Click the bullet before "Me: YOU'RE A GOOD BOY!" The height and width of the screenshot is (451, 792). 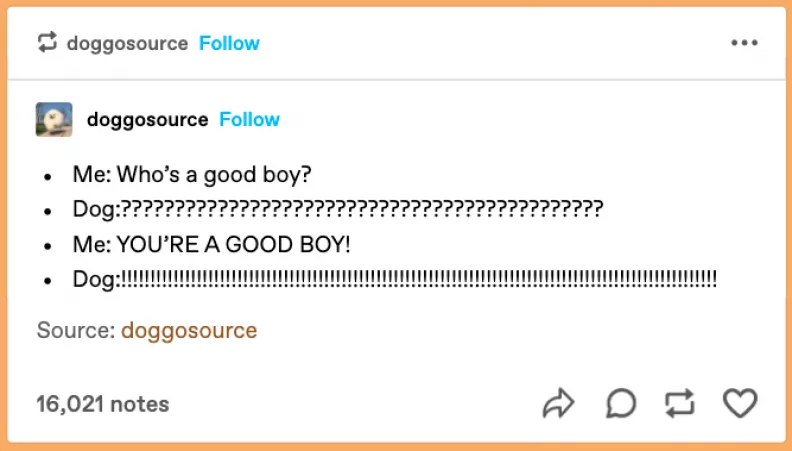pos(47,246)
